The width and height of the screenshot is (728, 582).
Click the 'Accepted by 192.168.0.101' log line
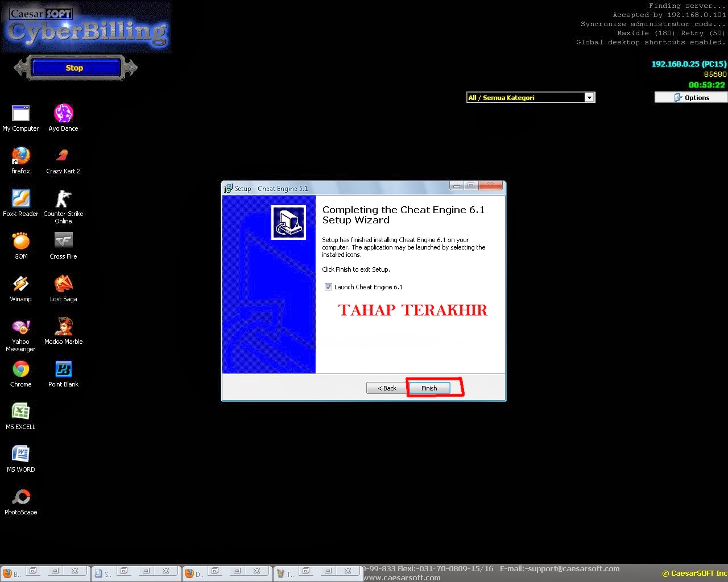tap(669, 15)
